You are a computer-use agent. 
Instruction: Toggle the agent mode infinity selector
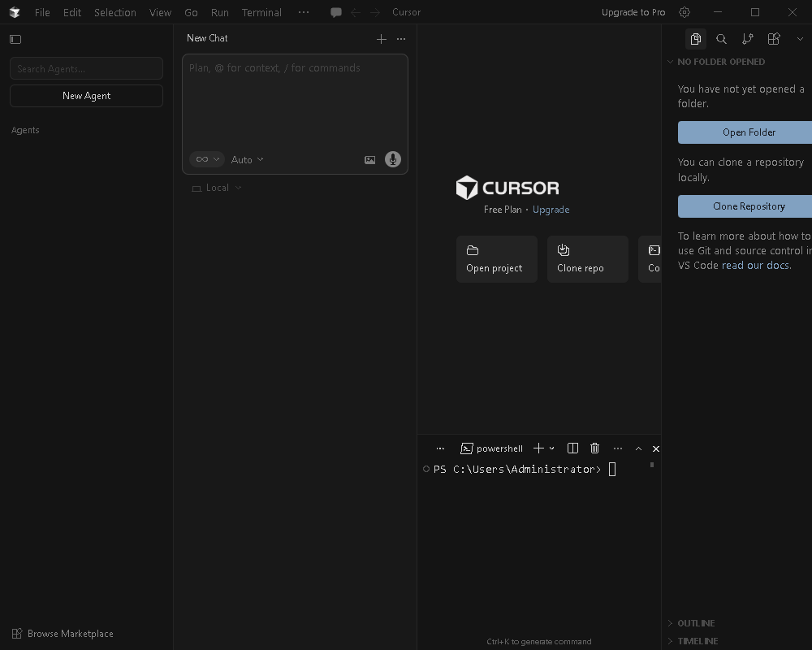point(206,159)
